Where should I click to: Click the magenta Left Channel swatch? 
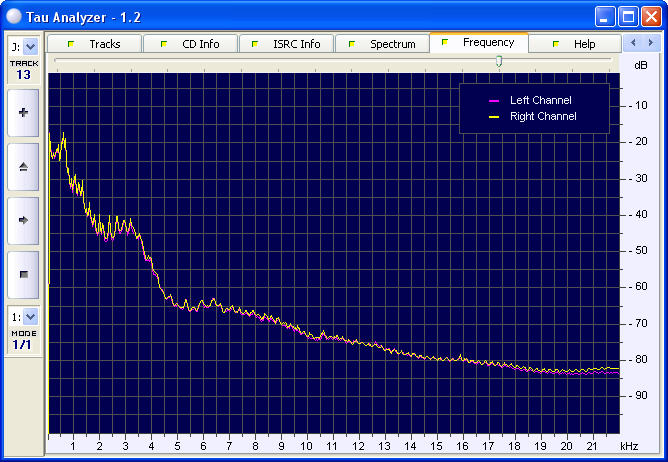(x=494, y=101)
